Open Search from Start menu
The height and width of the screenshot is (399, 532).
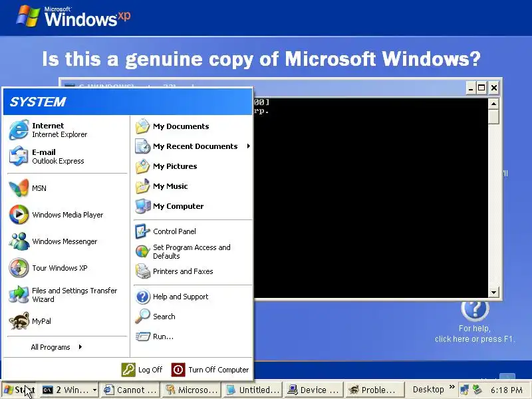click(193, 317)
